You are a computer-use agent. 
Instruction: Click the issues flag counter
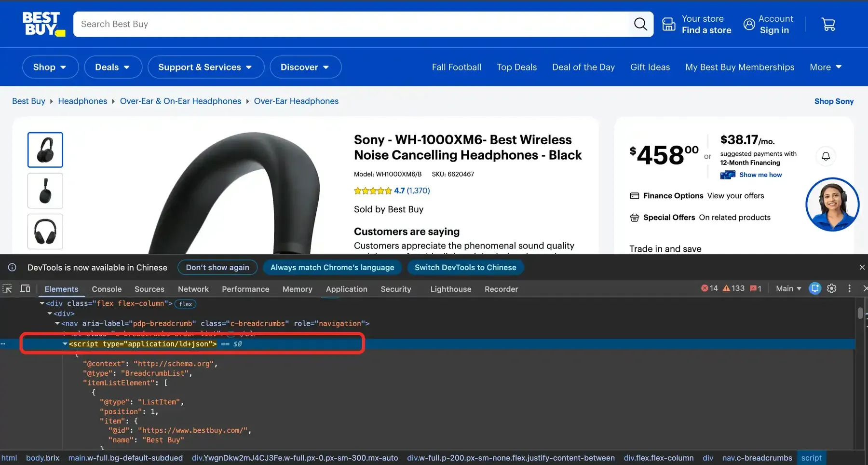coord(756,288)
